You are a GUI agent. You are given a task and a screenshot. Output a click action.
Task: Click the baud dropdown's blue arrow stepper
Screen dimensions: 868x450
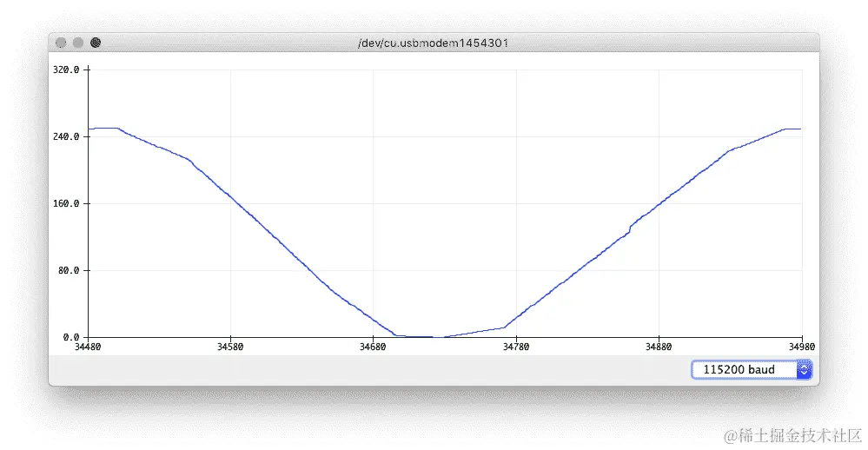tap(805, 370)
